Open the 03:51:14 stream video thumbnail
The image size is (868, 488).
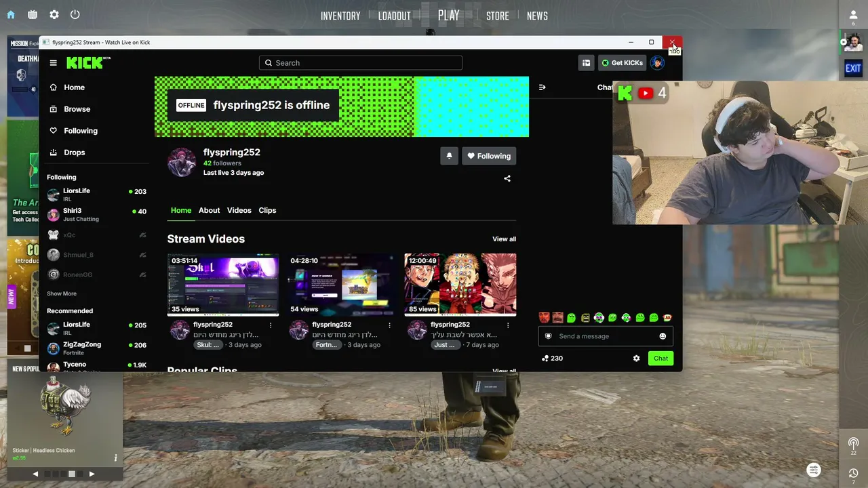pos(223,285)
